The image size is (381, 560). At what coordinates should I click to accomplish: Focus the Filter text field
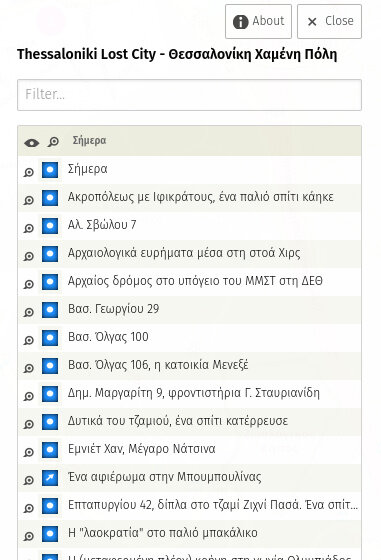pos(189,95)
